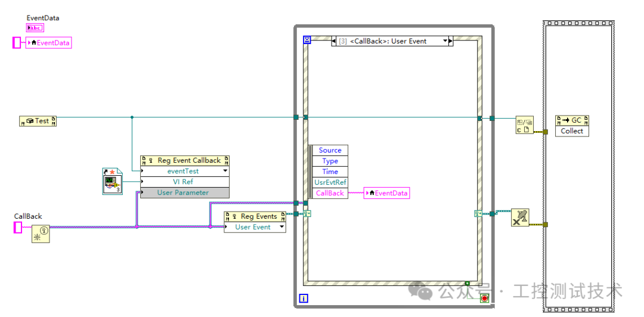
Task: Click the event timeout hourglass terminal
Action: coord(307,40)
